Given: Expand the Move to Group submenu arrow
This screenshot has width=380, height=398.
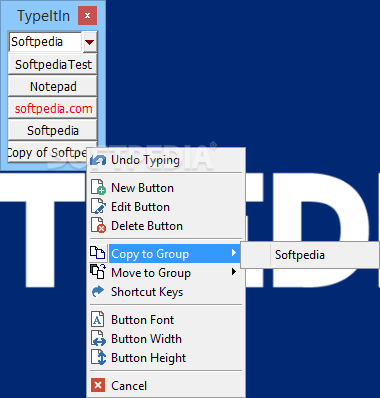Looking at the screenshot, I should tap(234, 272).
